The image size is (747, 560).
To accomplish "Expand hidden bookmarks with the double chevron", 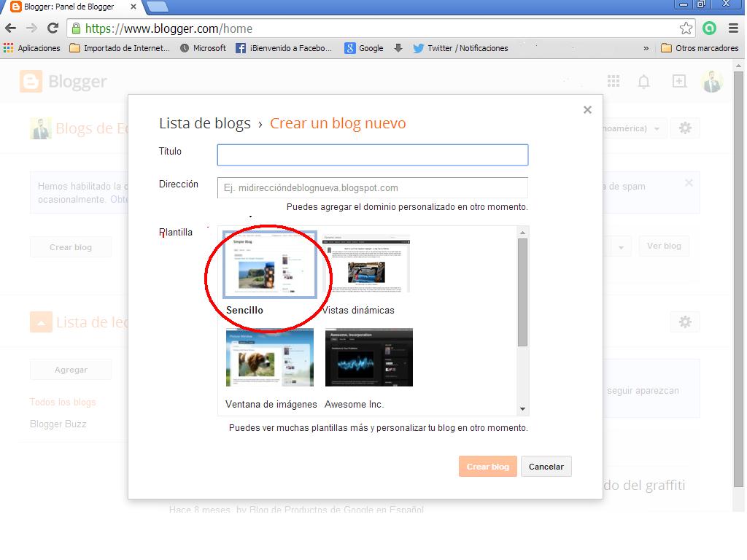I will tap(646, 48).
